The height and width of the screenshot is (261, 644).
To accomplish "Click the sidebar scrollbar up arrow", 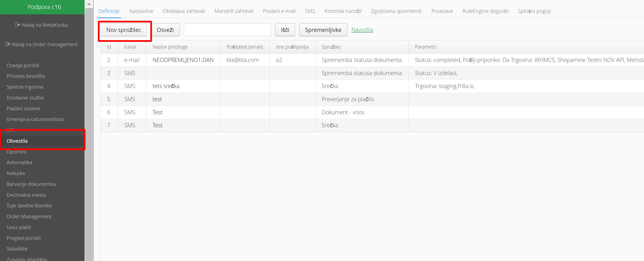I will 89,4.
